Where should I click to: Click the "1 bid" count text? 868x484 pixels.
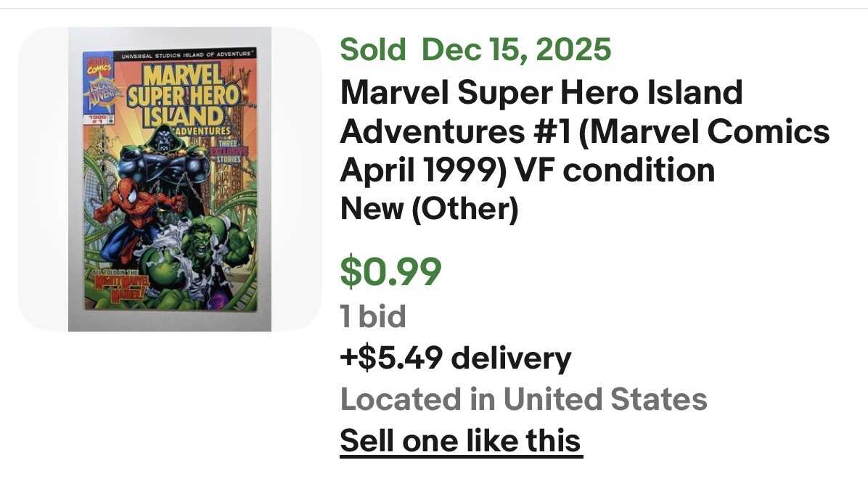pos(373,317)
